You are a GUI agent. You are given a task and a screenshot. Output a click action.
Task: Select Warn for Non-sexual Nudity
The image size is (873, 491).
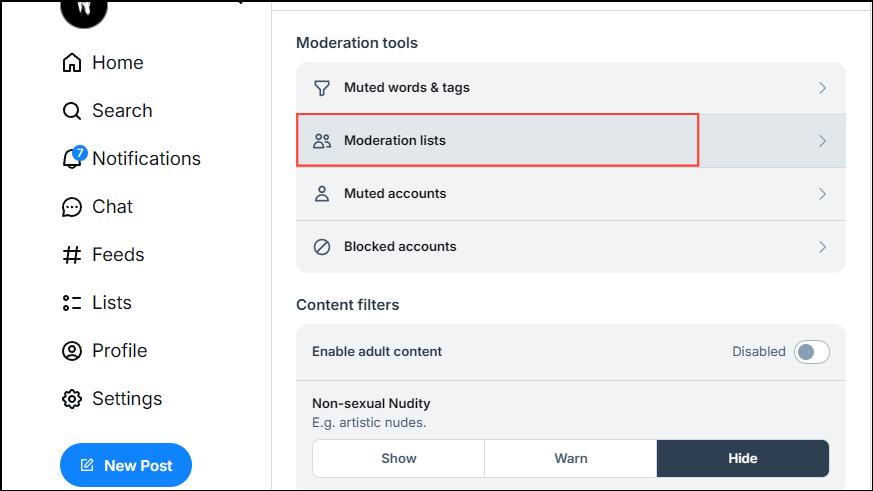click(x=570, y=459)
